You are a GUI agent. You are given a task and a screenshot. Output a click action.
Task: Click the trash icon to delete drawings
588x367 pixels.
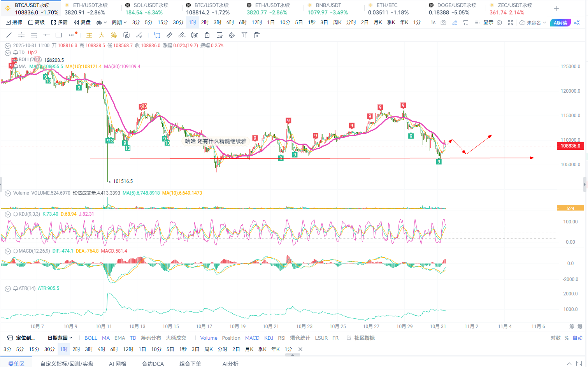click(x=257, y=35)
